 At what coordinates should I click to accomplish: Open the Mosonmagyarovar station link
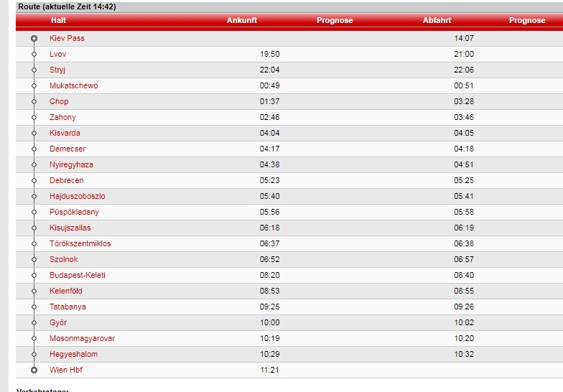coord(82,338)
